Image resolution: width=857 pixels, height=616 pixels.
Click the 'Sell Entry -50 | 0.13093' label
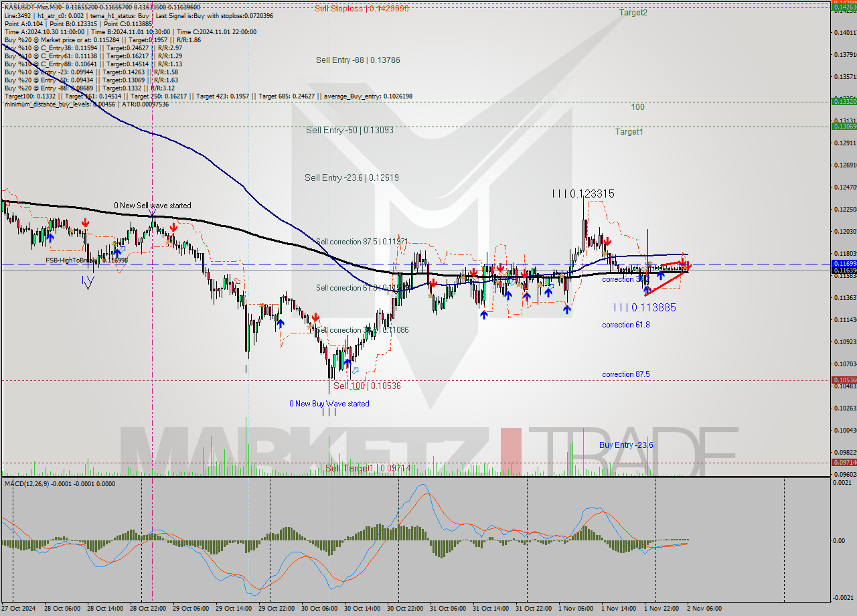(x=349, y=130)
